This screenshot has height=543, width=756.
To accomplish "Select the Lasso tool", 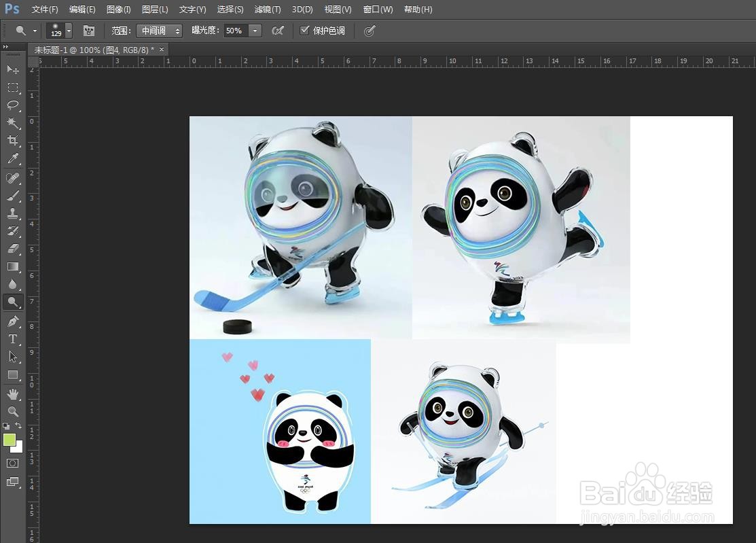I will click(x=13, y=105).
